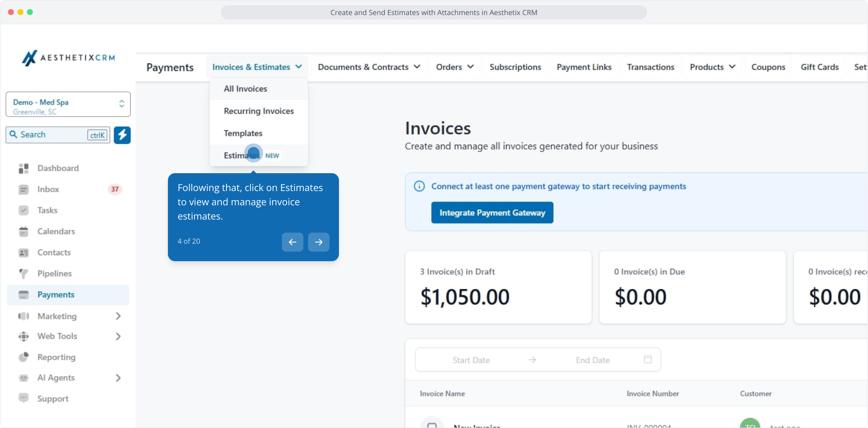Image resolution: width=868 pixels, height=428 pixels.
Task: Open the Products dropdown menu
Action: pyautogui.click(x=712, y=67)
